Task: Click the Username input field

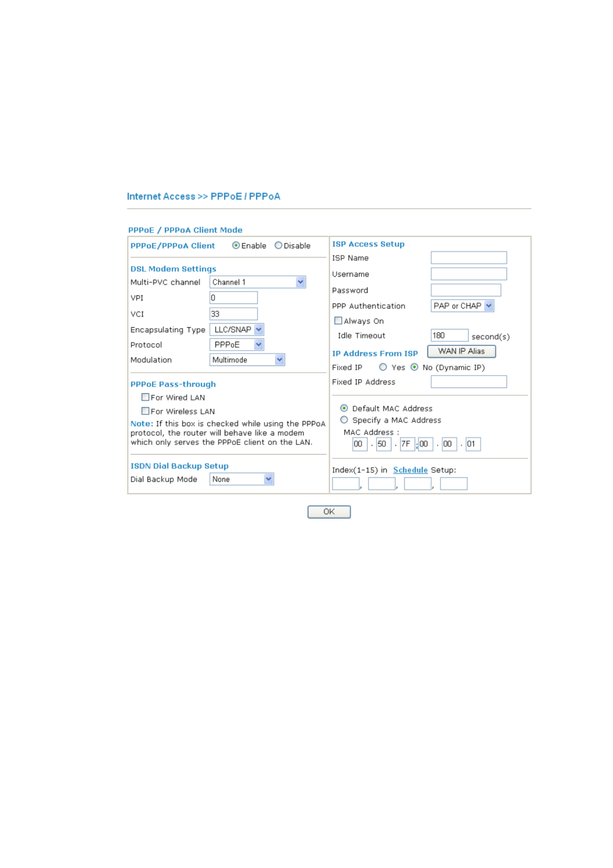Action: [x=469, y=274]
